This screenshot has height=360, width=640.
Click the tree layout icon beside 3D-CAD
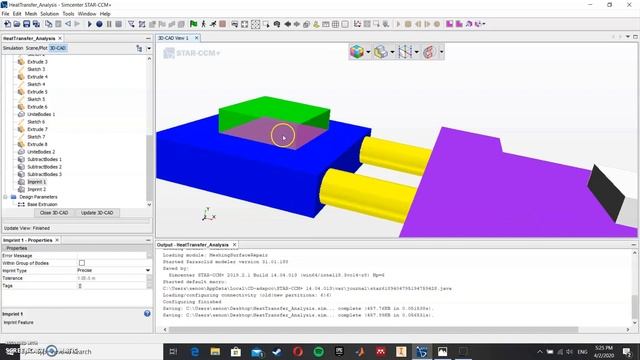pos(139,49)
